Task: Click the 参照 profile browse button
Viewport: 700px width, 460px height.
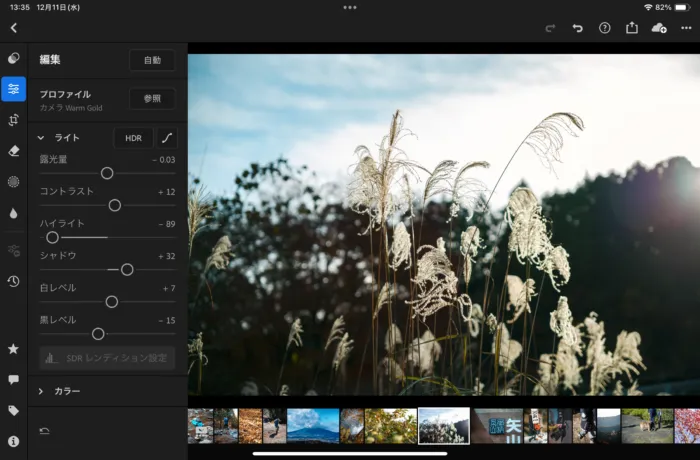Action: [152, 99]
